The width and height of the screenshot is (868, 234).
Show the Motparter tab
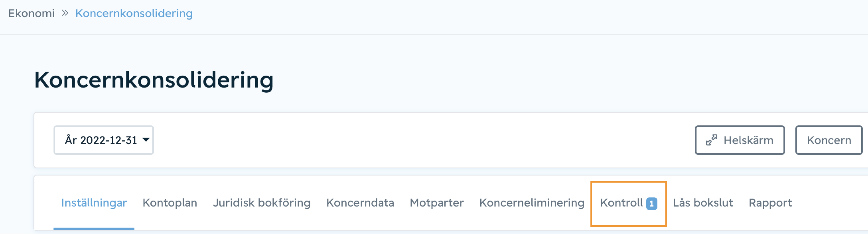437,203
